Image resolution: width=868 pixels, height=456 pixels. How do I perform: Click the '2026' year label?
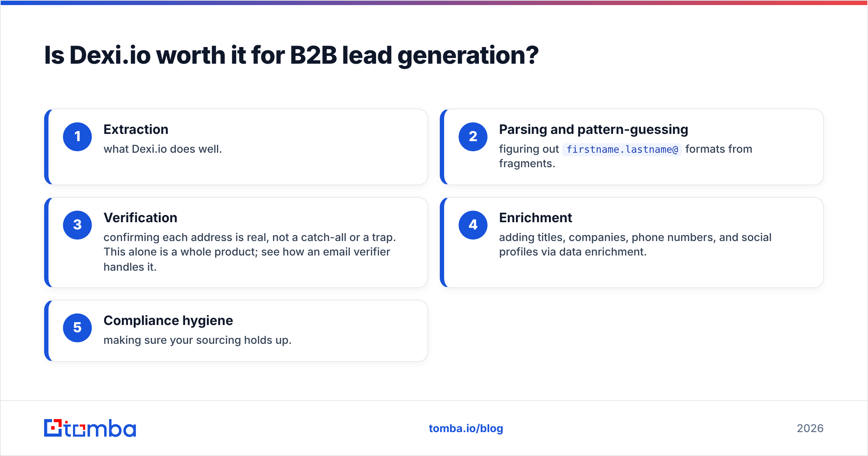click(810, 428)
